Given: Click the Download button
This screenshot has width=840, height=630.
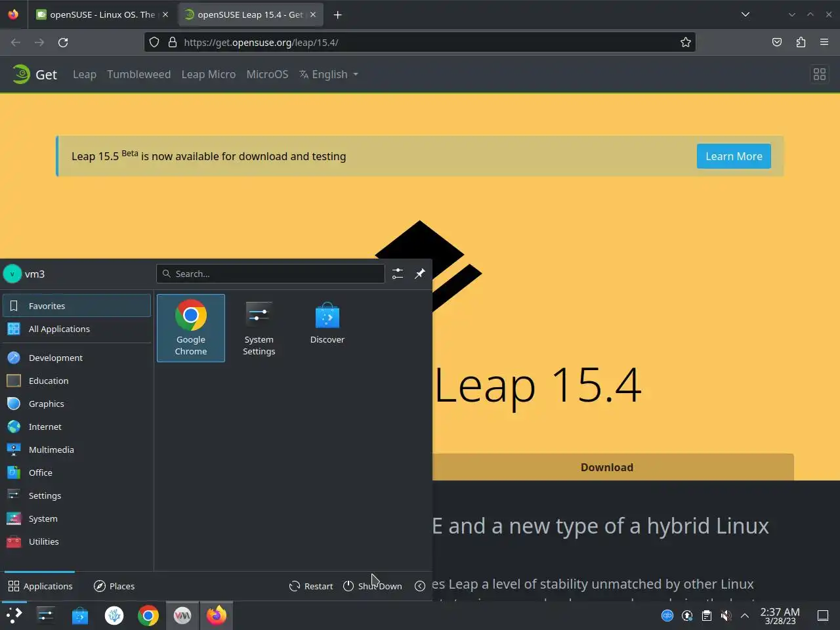Looking at the screenshot, I should (x=607, y=467).
